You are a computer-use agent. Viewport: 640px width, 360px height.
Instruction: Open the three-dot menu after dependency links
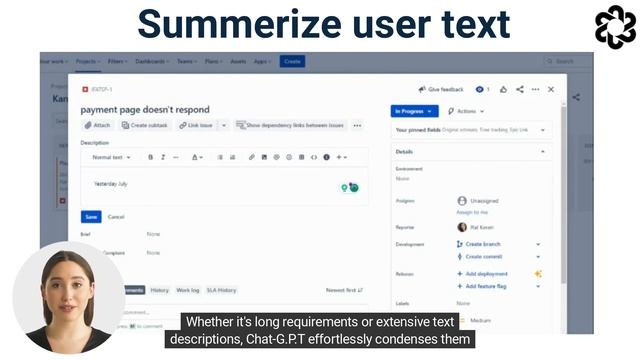358,125
